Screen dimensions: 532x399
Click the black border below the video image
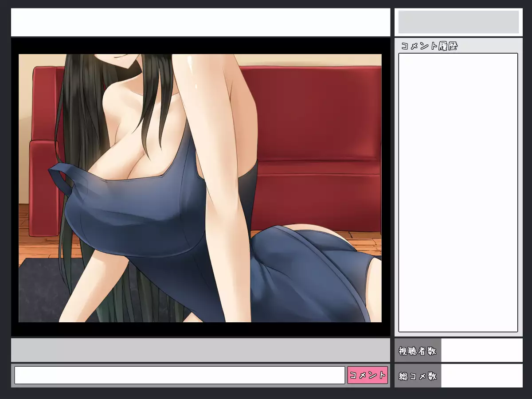pos(200,329)
